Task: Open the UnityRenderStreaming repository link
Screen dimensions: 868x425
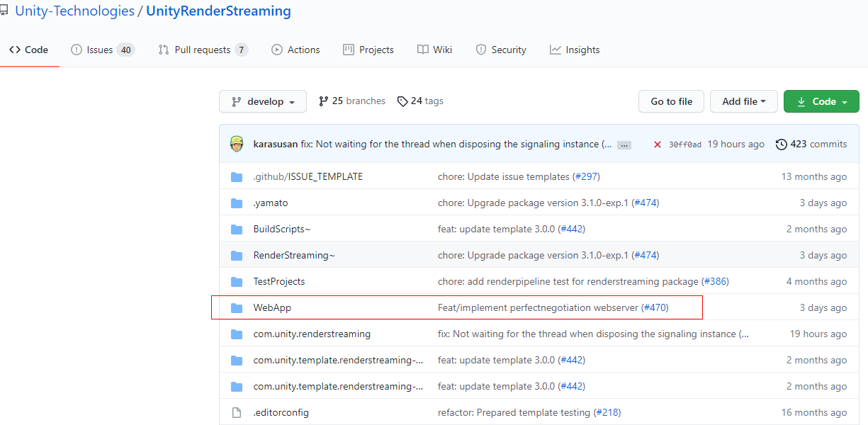Action: coord(218,11)
